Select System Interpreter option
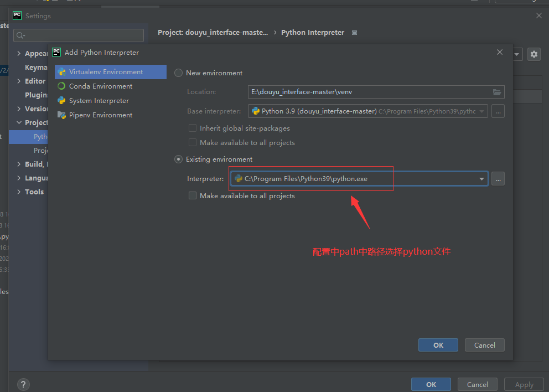Image resolution: width=549 pixels, height=392 pixels. pos(99,101)
